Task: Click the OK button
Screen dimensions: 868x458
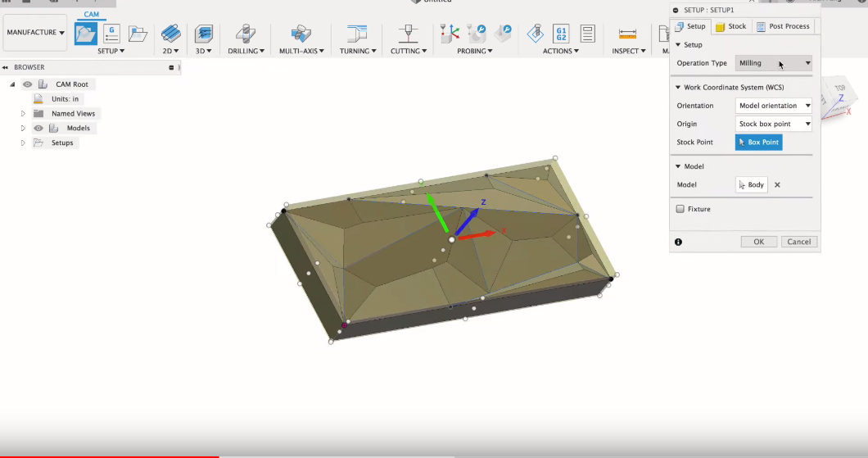Action: point(758,242)
